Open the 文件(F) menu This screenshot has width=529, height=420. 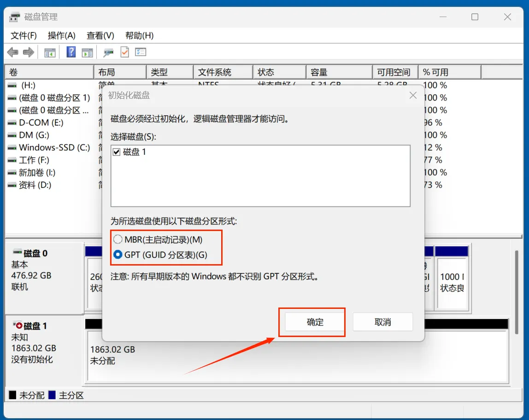24,35
